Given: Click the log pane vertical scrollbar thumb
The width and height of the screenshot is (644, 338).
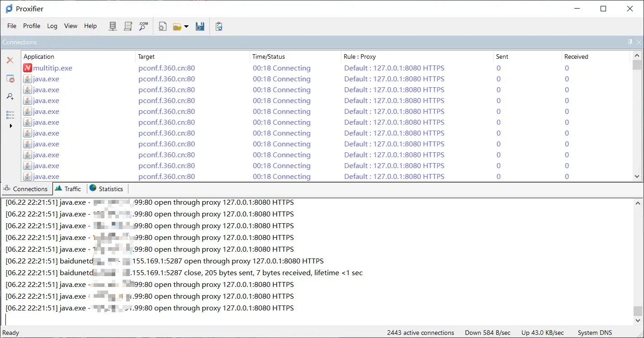Looking at the screenshot, I should point(637,311).
